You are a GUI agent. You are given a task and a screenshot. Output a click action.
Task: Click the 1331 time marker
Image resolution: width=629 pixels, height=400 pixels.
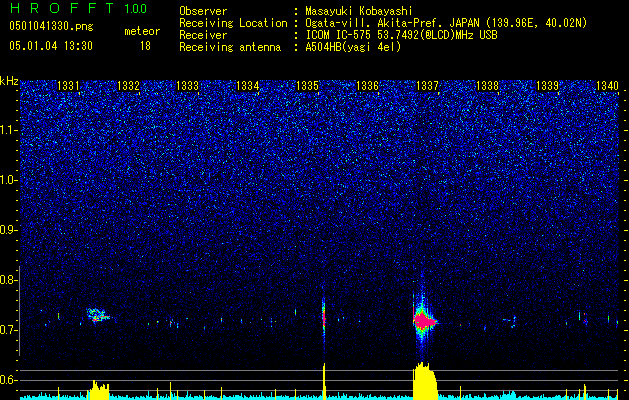point(68,85)
